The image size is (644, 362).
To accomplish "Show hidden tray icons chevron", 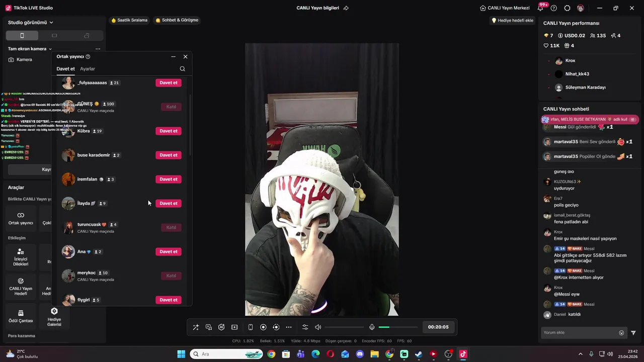I will [x=581, y=354].
